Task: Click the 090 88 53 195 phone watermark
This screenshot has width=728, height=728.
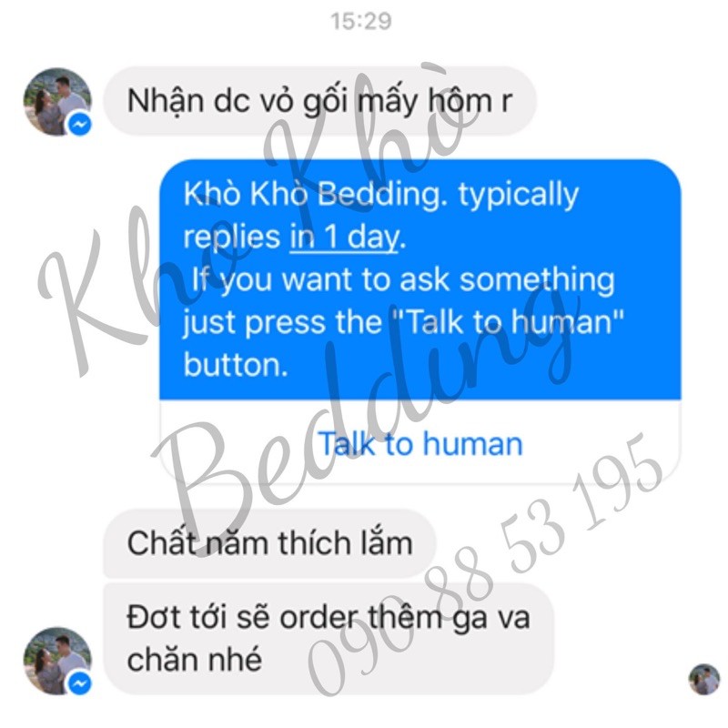Action: click(485, 564)
